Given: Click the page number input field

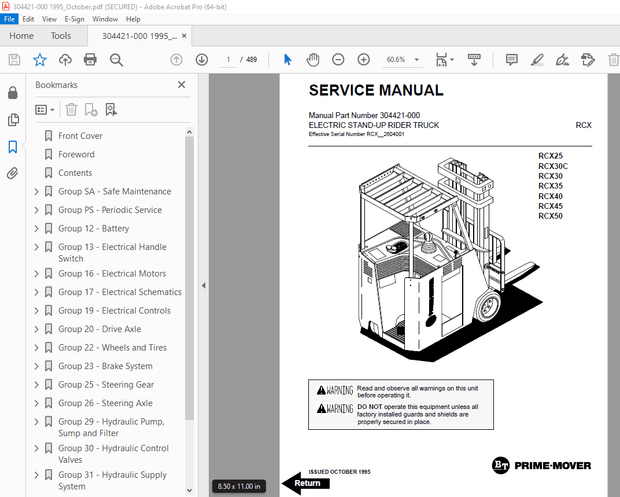Looking at the screenshot, I should 228,60.
